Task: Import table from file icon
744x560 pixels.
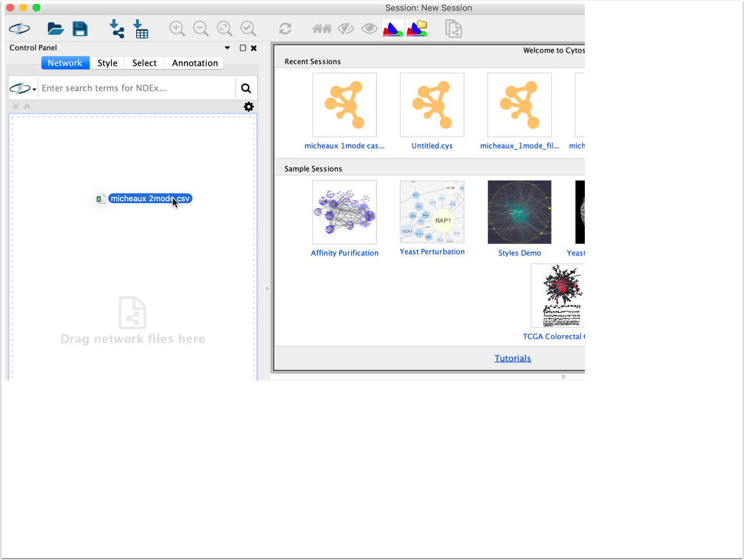Action: coord(141,29)
